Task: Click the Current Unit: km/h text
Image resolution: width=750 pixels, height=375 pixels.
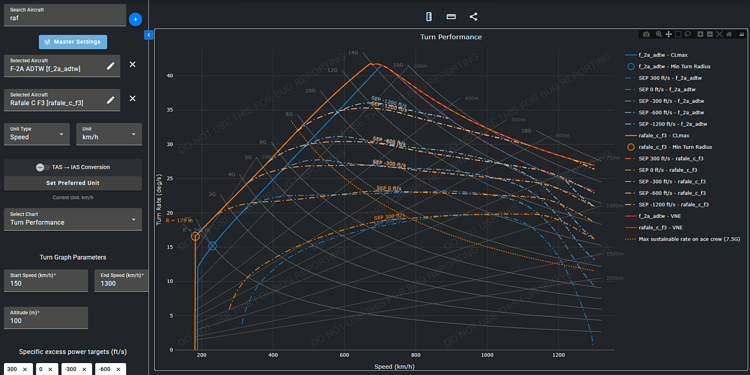Action: [73, 197]
